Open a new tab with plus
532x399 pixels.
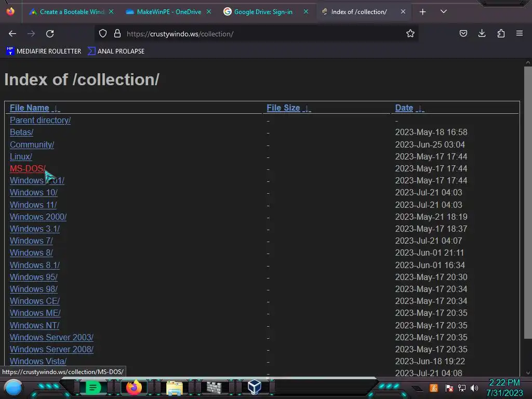(x=422, y=12)
